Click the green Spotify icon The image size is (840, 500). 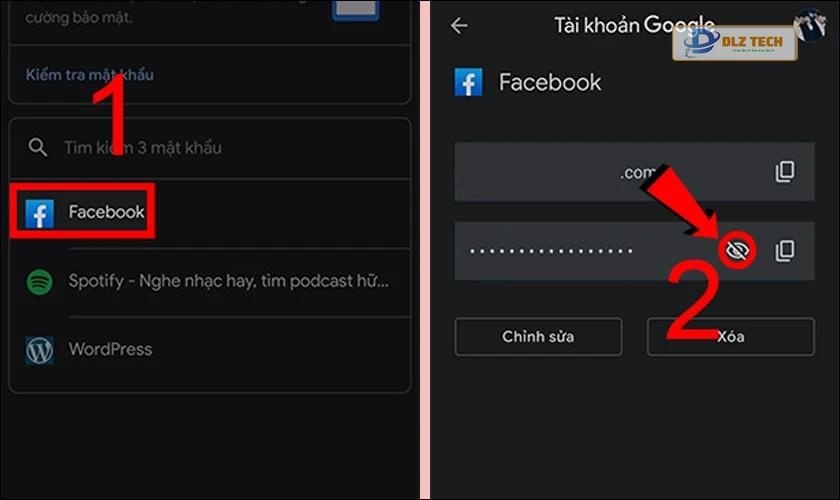point(40,281)
